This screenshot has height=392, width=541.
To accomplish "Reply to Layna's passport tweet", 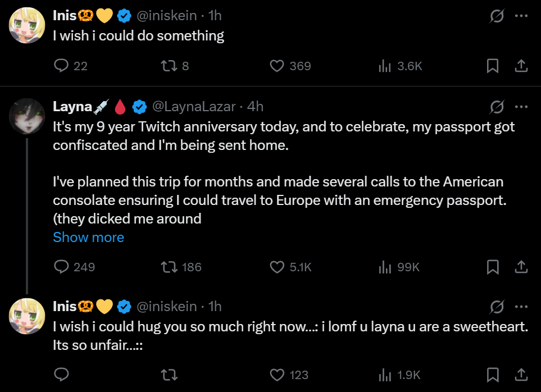I will point(61,267).
